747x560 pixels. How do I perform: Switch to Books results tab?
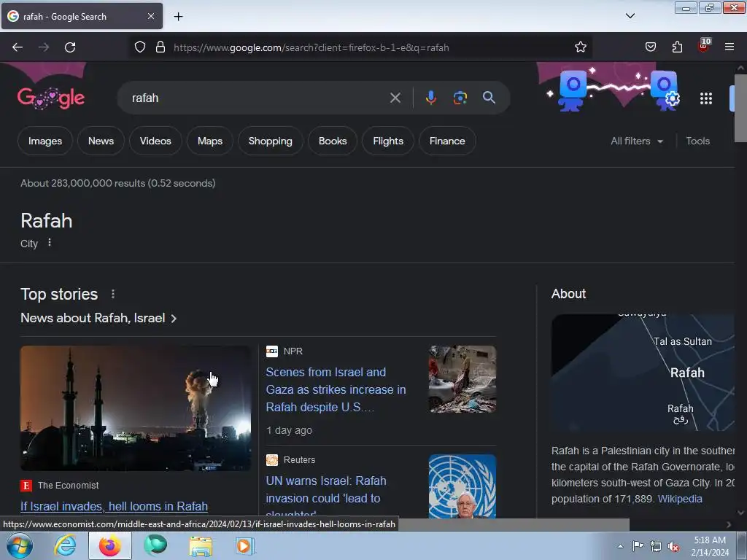point(333,141)
